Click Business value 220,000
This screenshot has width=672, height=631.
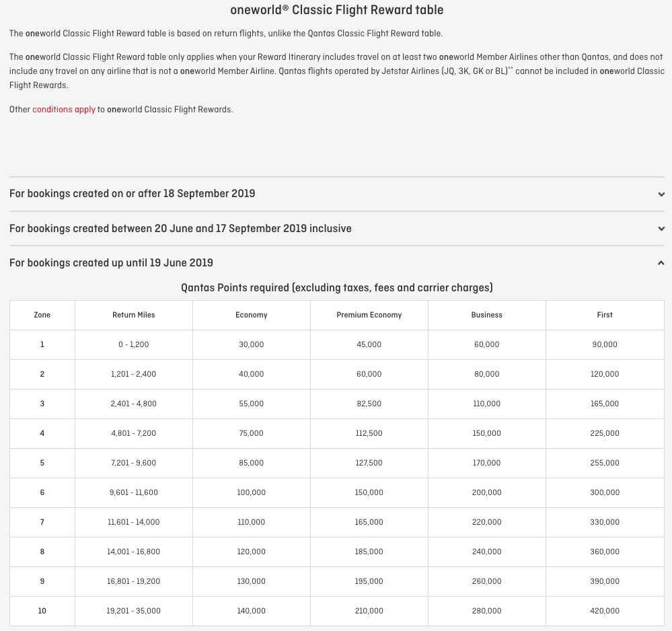(487, 522)
